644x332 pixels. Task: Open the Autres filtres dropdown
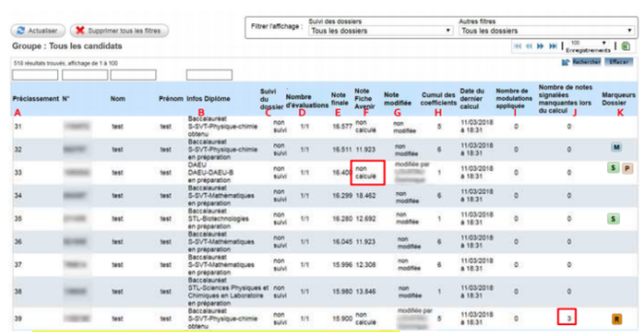pos(546,31)
